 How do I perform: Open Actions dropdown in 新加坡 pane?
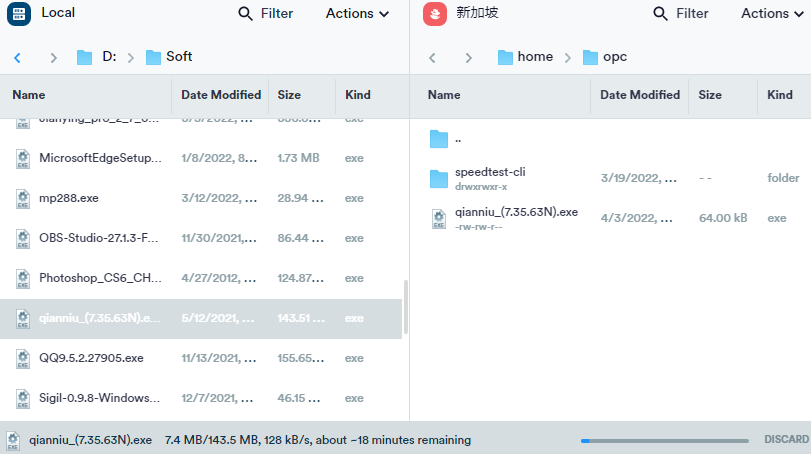point(772,13)
